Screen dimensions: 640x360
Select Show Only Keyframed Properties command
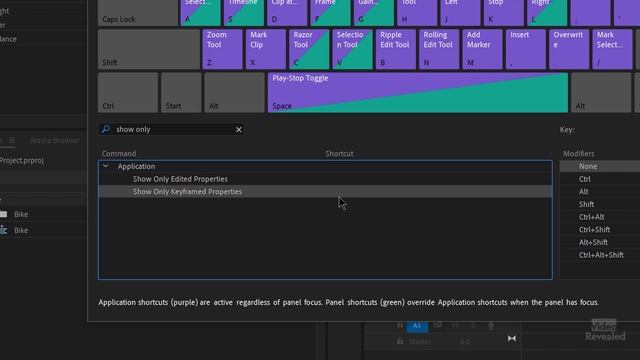[x=325, y=191]
